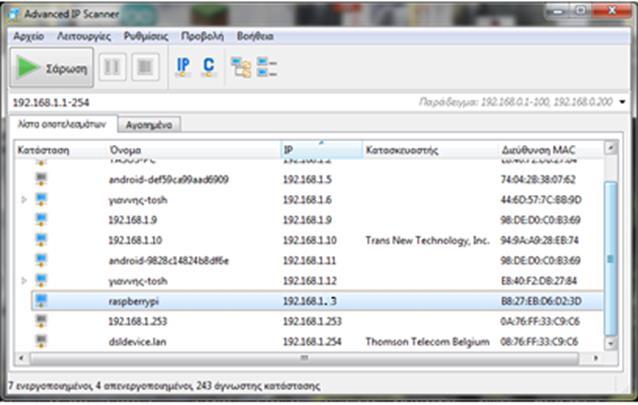Screen dimensions: 638x405
Task: Click the computer icon of 192.168.1.12 row
Action: [41, 280]
